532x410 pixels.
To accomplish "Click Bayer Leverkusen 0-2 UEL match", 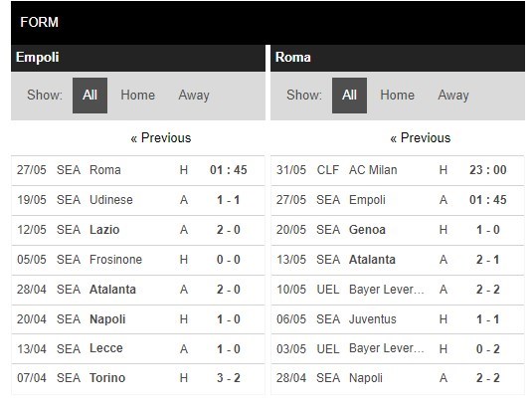I will [x=398, y=349].
